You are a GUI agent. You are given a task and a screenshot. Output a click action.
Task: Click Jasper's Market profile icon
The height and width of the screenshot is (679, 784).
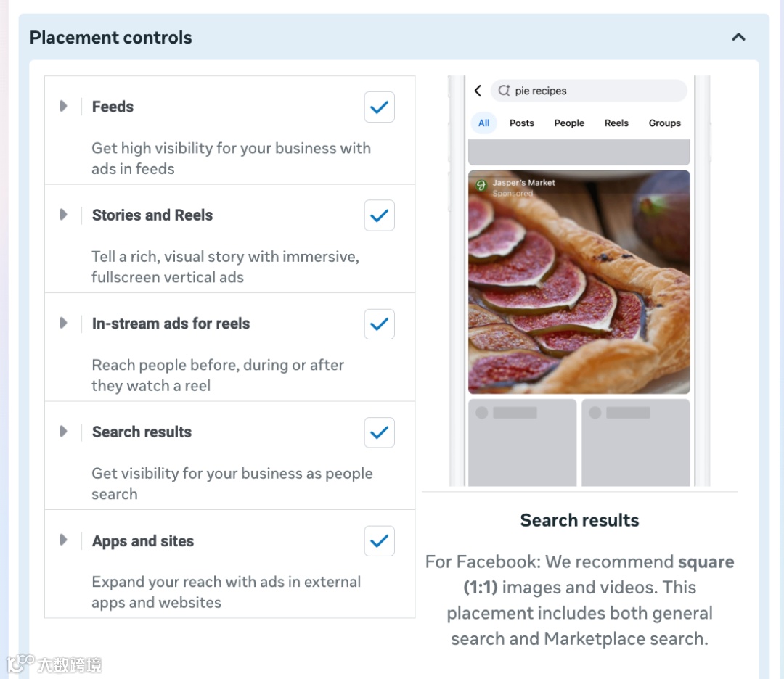(x=480, y=186)
